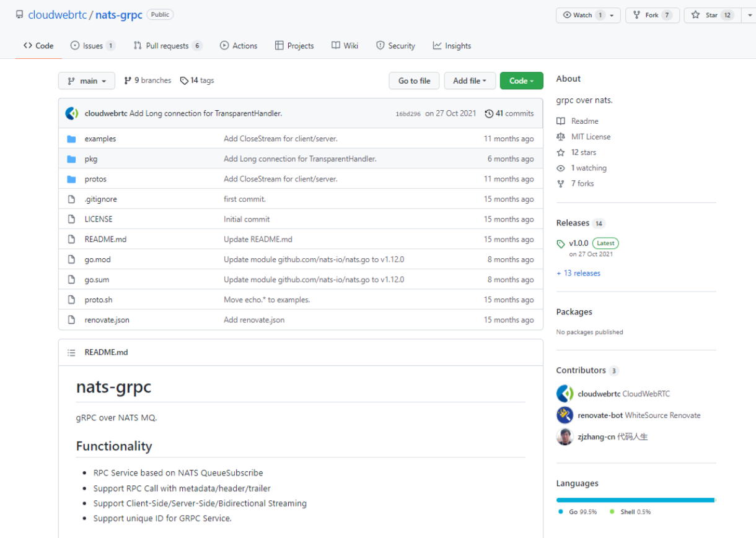The height and width of the screenshot is (538, 756).
Task: Click the go.mod file icon
Action: point(71,259)
